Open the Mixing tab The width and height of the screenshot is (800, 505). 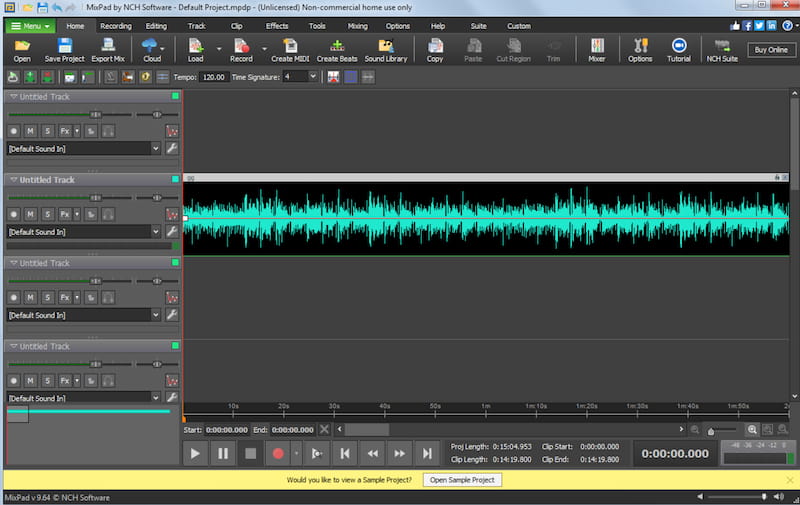[357, 25]
